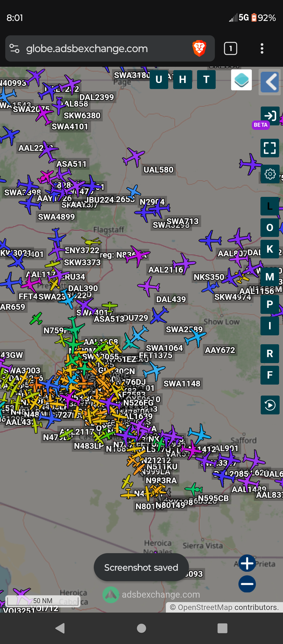The image size is (283, 644).
Task: Tap the U filter button
Action: (x=159, y=80)
